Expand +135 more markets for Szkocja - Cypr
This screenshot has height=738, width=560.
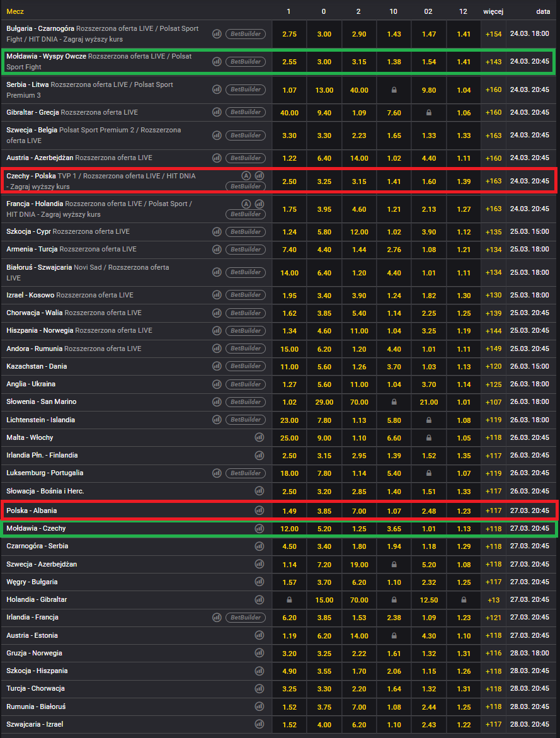(x=493, y=232)
